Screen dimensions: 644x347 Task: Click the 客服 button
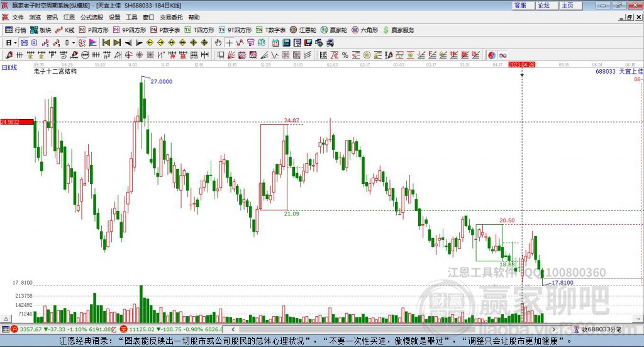click(x=523, y=5)
